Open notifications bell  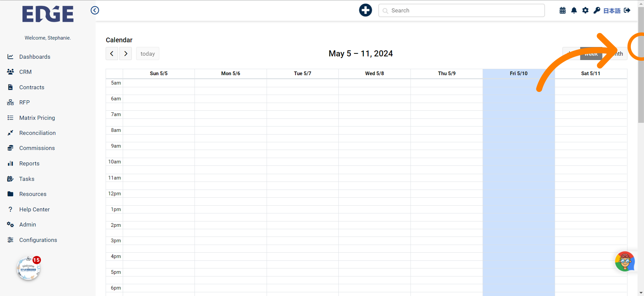click(574, 10)
